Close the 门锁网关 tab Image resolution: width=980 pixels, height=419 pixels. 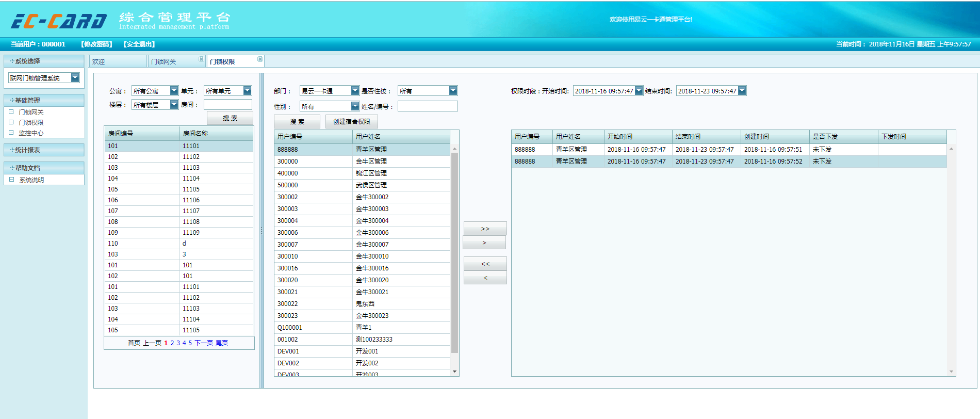coord(201,59)
